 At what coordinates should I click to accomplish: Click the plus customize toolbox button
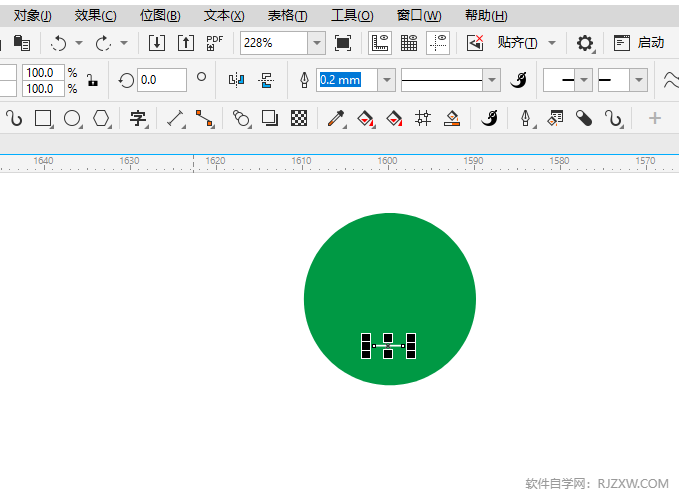pyautogui.click(x=655, y=118)
